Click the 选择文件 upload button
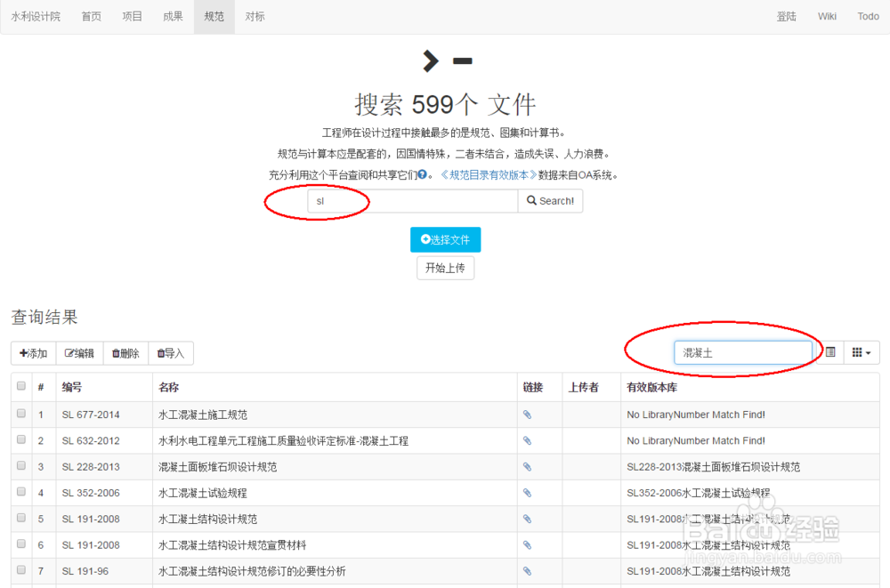The width and height of the screenshot is (890, 588). tap(445, 239)
